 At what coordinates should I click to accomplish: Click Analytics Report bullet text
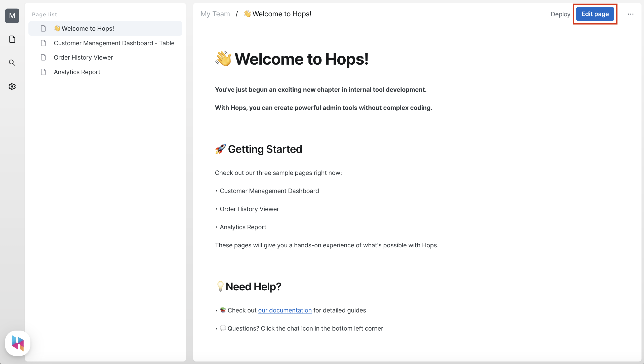point(243,227)
